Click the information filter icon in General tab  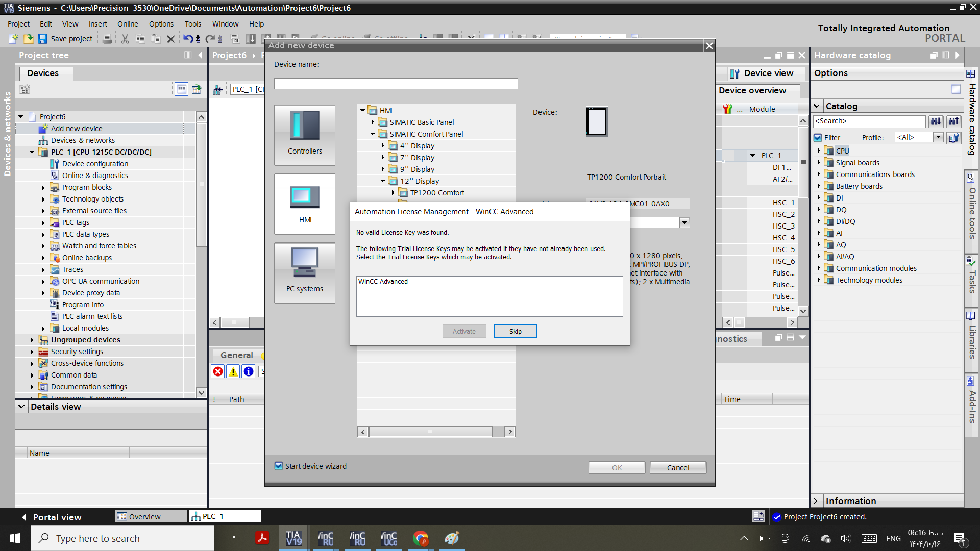click(x=249, y=371)
